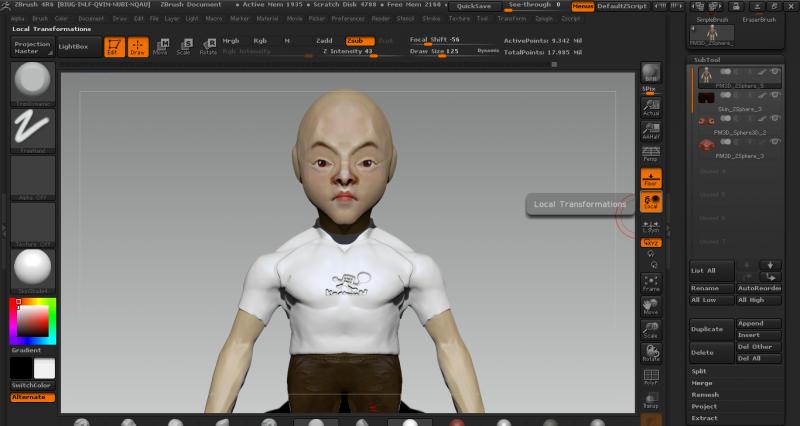Expand the Remesh section
Screen dimensions: 800x426
coord(705,395)
